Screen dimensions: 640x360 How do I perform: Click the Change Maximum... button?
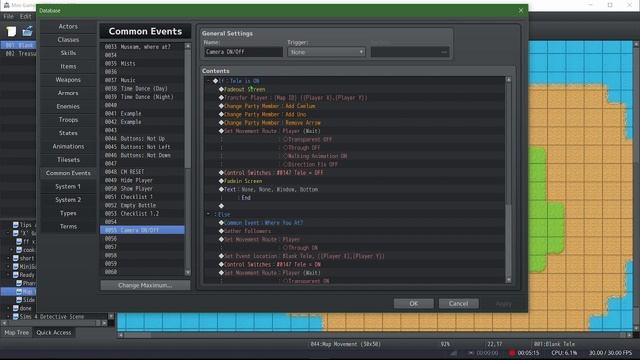pos(145,285)
